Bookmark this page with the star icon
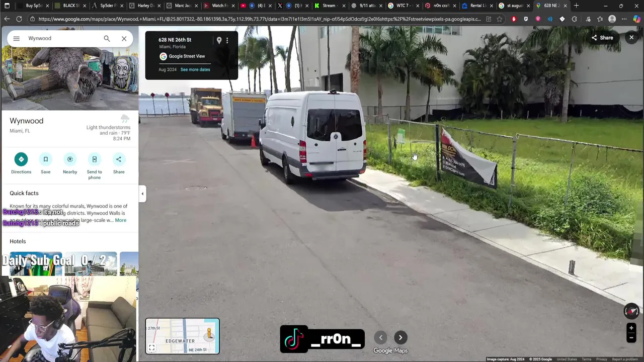The height and width of the screenshot is (362, 644). click(x=500, y=19)
